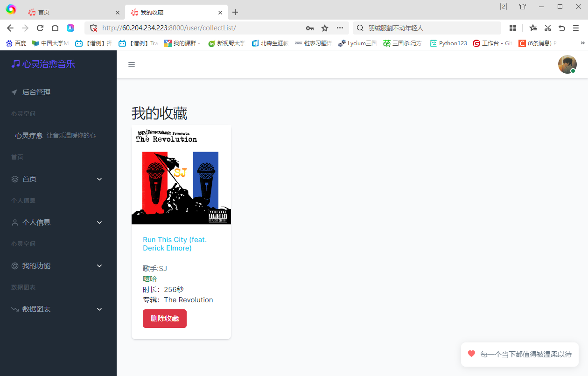The width and height of the screenshot is (588, 376).
Task: Click the heart quote notification toast
Action: click(x=520, y=355)
